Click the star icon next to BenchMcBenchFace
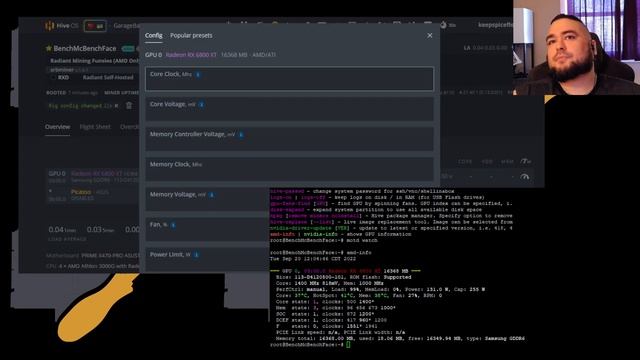This screenshot has height=360, width=640. coord(49,48)
